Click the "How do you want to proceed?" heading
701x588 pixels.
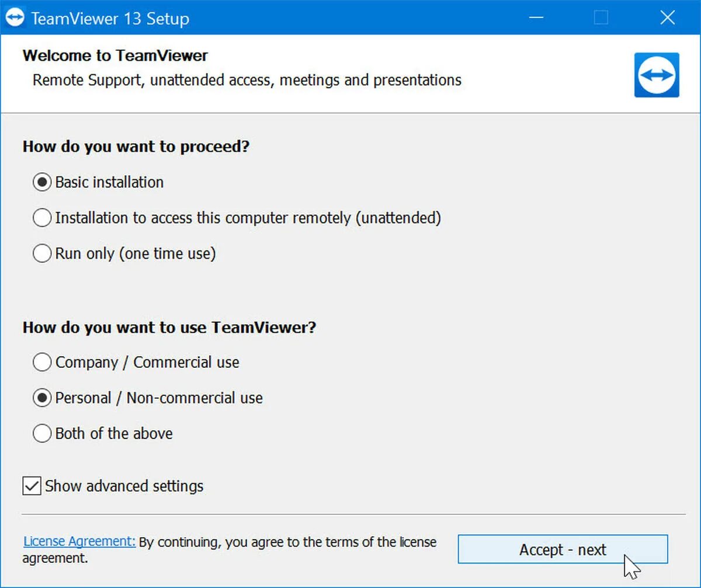(x=136, y=146)
